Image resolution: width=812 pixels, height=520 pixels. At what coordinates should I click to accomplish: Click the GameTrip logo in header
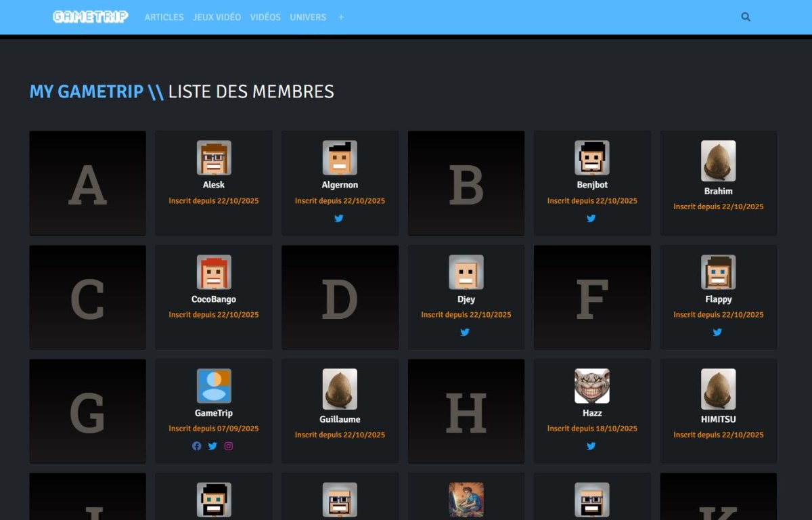(x=90, y=17)
